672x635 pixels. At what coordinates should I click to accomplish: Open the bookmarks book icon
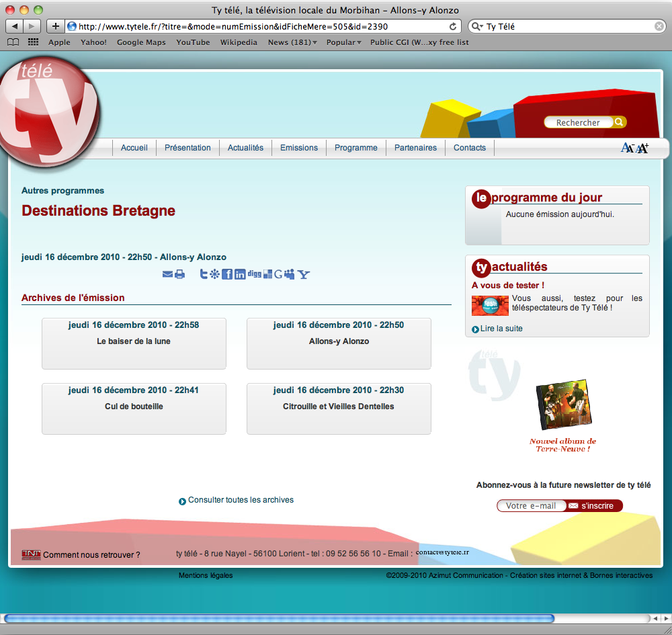tap(13, 42)
